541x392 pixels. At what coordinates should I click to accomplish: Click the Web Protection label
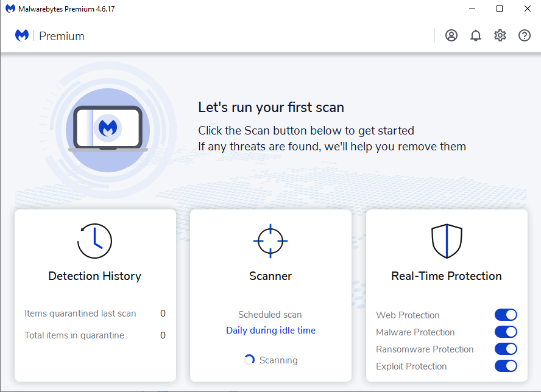coord(408,315)
